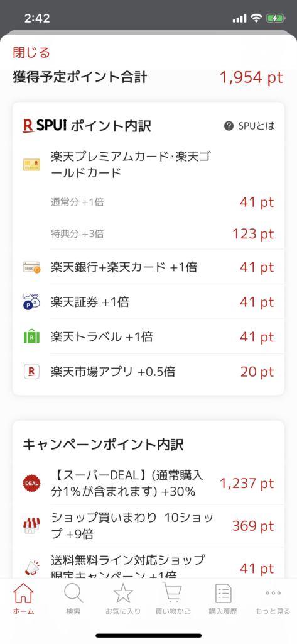Viewport: 297px width, 644px height.
Task: Switch to the ホーム tab
Action: point(23,599)
